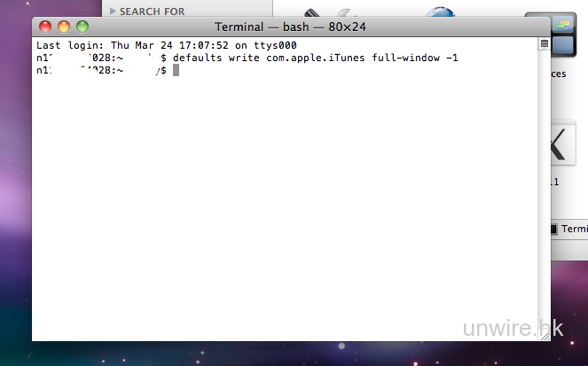This screenshot has height=366, width=588.
Task: Click the resize grip at Terminal corner
Action: coord(545,335)
